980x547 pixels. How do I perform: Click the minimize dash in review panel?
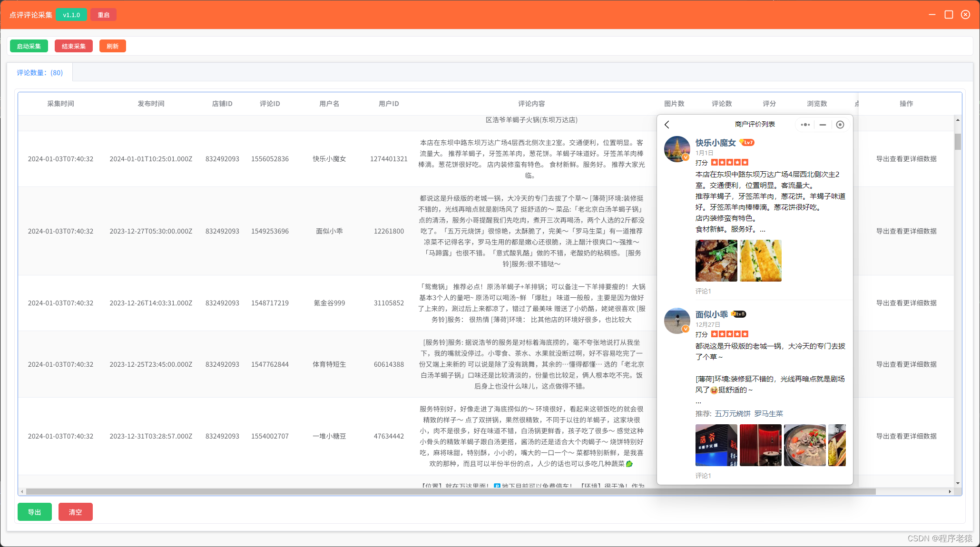point(823,125)
